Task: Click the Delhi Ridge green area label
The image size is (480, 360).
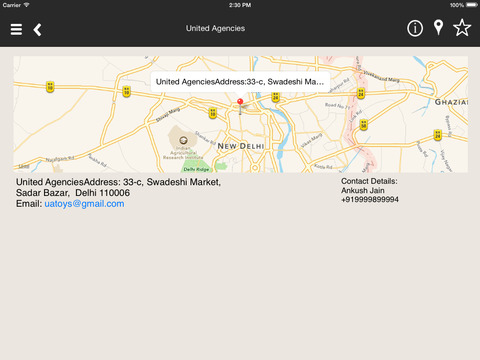Action: (196, 169)
